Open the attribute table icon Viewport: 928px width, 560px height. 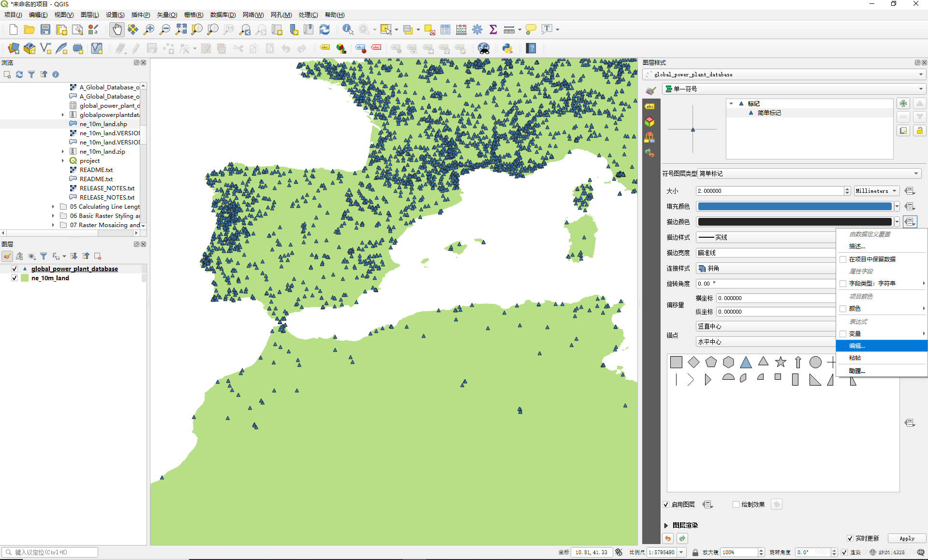(445, 29)
